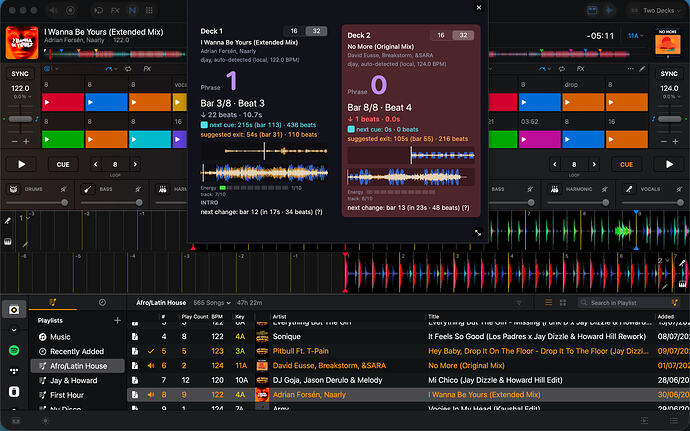
Task: Click the record button in top toolbar
Action: (70, 10)
